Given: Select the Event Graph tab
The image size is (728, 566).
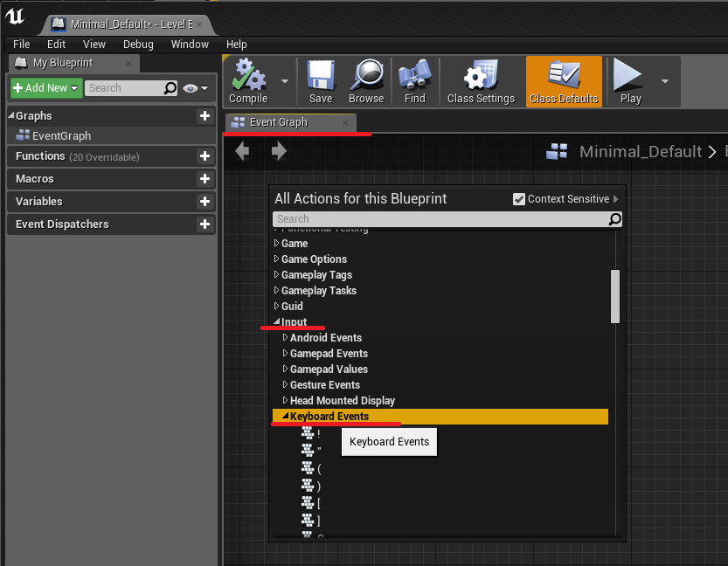Looking at the screenshot, I should (291, 122).
